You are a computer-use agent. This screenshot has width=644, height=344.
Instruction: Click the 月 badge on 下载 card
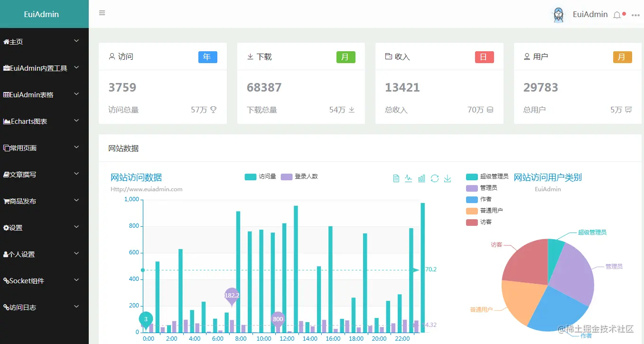pyautogui.click(x=345, y=57)
